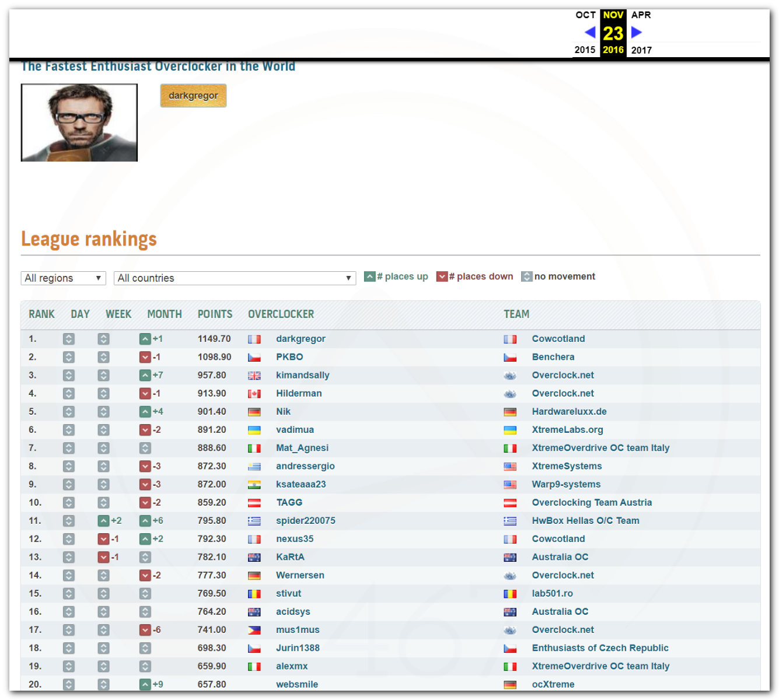Click the month up arrow for darkgregor
Viewport: 779px width, 700px height.
[x=145, y=339]
